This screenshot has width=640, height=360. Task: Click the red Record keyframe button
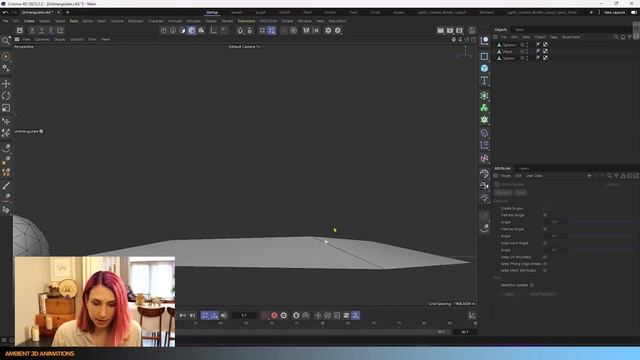[274, 316]
